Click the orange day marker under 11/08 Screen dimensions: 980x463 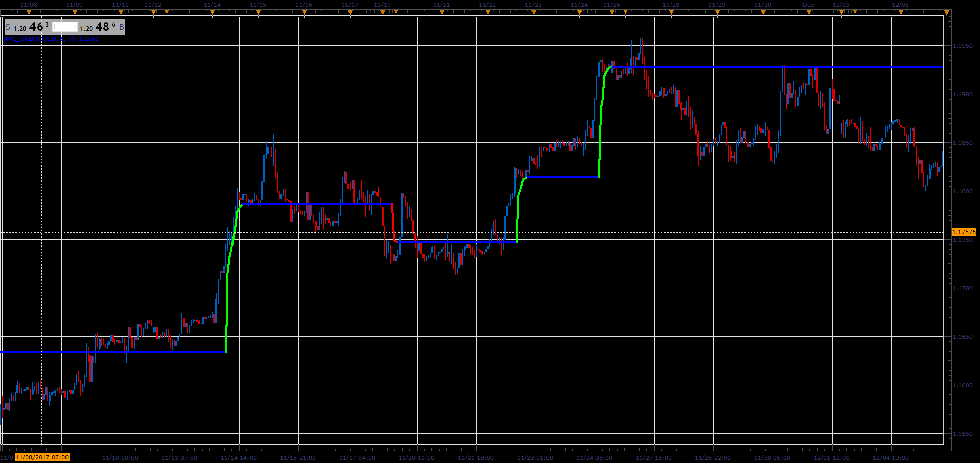[29, 13]
